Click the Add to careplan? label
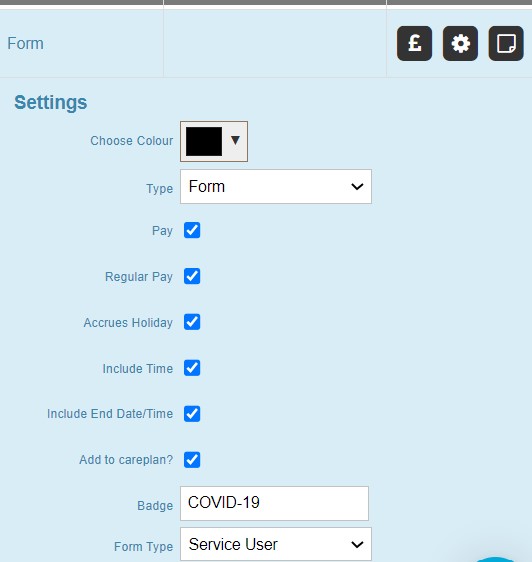This screenshot has width=532, height=562. pos(126,459)
